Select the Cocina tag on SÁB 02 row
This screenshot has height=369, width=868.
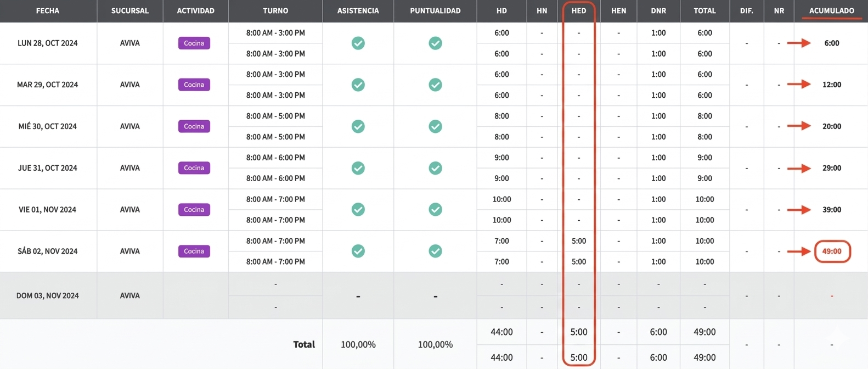tap(194, 251)
